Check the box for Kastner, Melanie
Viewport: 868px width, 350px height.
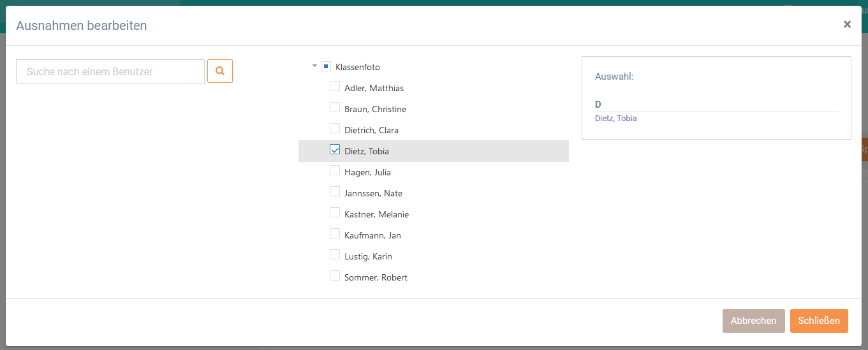pos(334,212)
